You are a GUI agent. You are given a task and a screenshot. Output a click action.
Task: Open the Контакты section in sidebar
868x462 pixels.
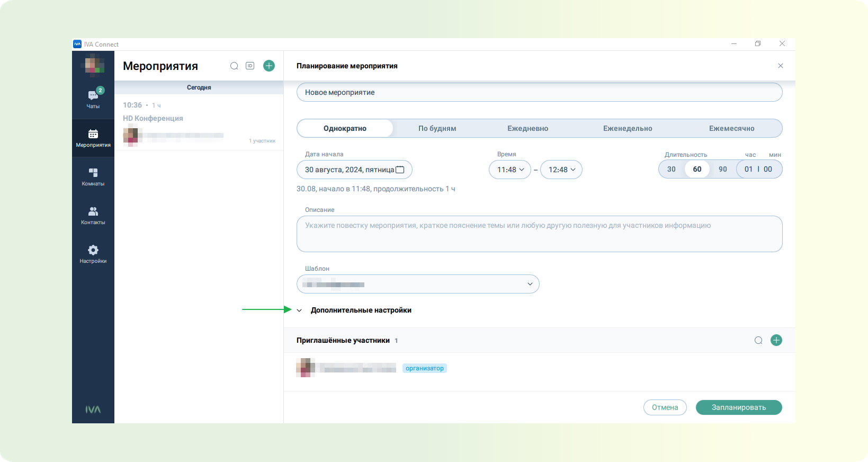coord(93,216)
